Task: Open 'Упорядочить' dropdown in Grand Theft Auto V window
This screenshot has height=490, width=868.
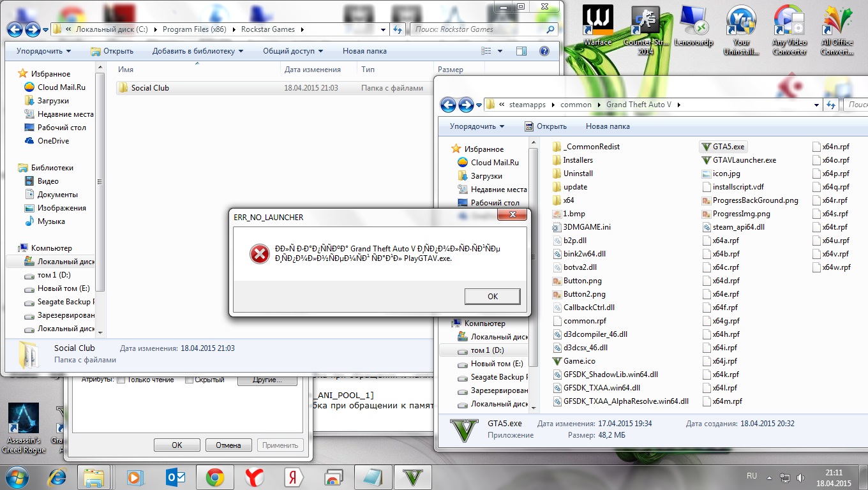Action: [x=477, y=126]
